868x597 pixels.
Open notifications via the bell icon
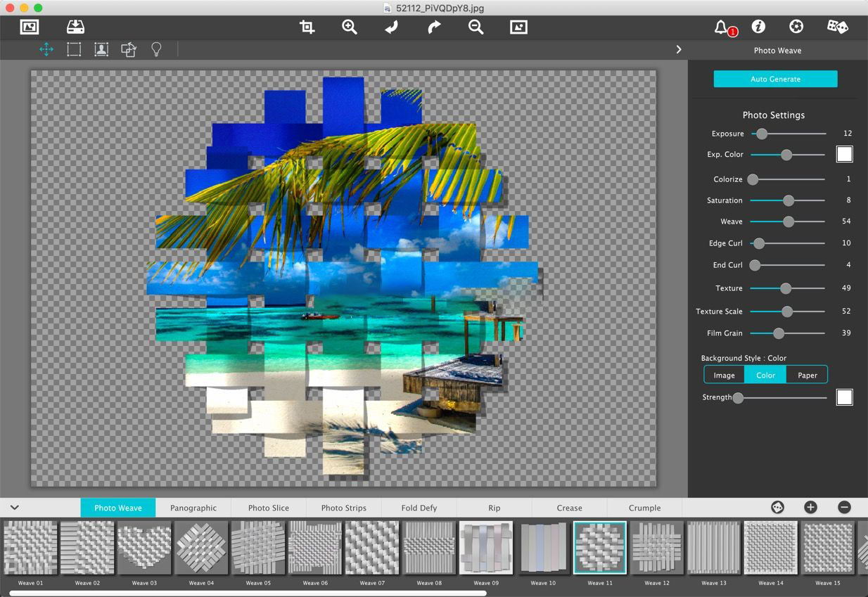click(x=720, y=27)
